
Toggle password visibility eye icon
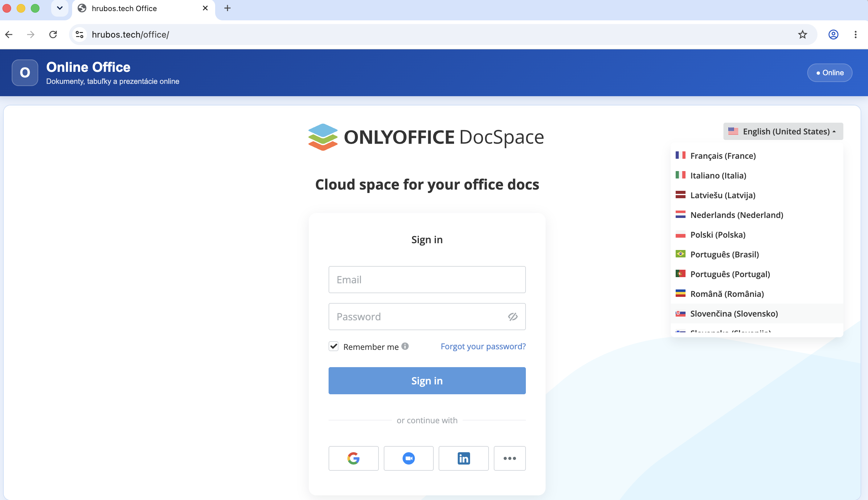[x=513, y=317]
